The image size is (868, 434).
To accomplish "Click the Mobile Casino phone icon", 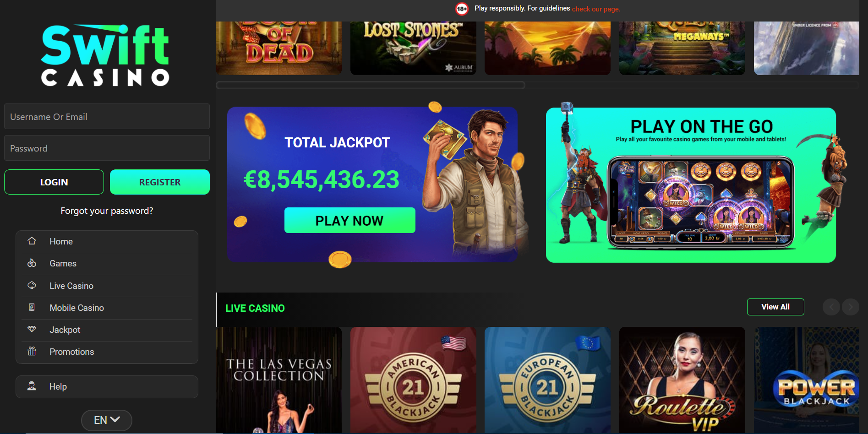I will tap(32, 307).
